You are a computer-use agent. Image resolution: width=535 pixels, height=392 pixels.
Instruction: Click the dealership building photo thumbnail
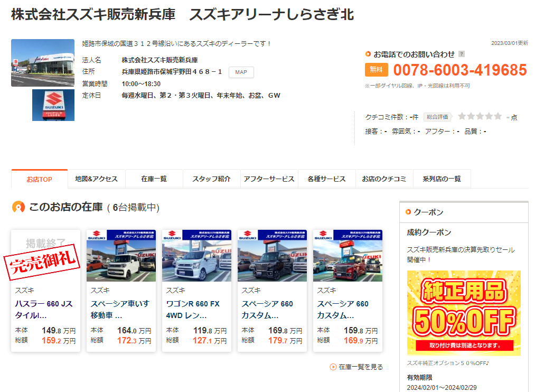pos(43,63)
